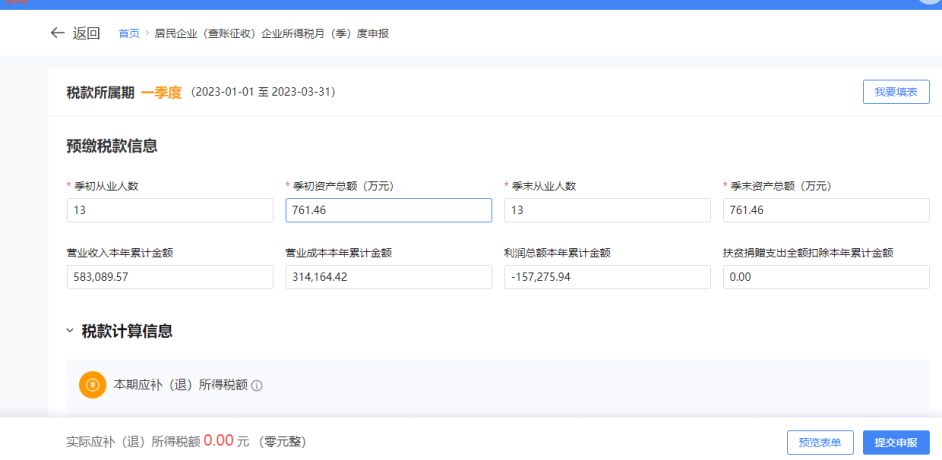The height and width of the screenshot is (460, 942).
Task: Collapse the 税款计算信息 section chevron
Action: pos(70,330)
